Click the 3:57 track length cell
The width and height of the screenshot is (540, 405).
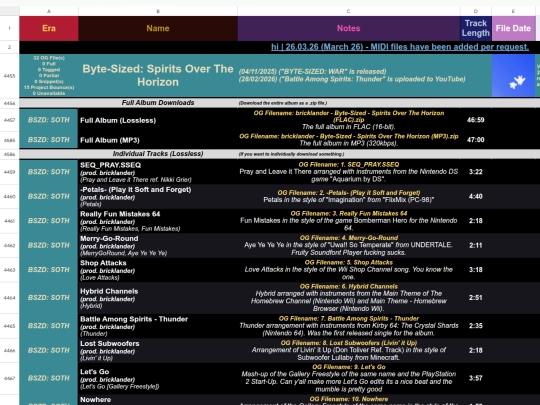pyautogui.click(x=476, y=378)
